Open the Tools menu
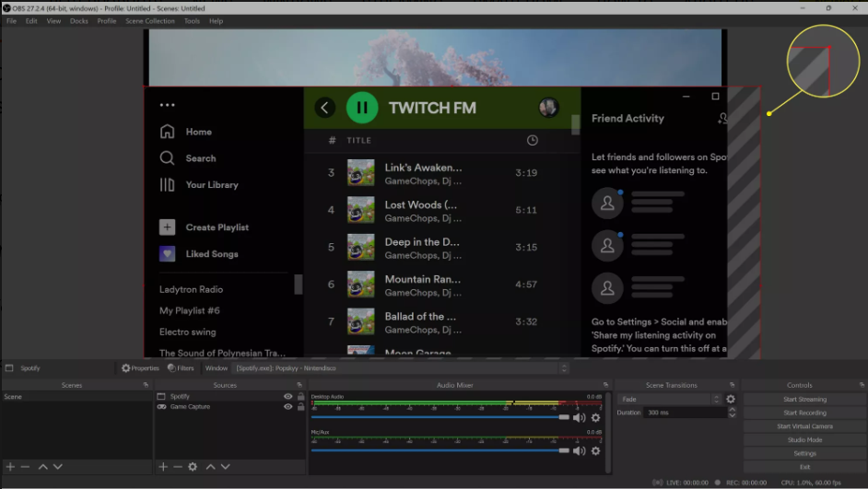This screenshot has height=489, width=868. pos(192,21)
